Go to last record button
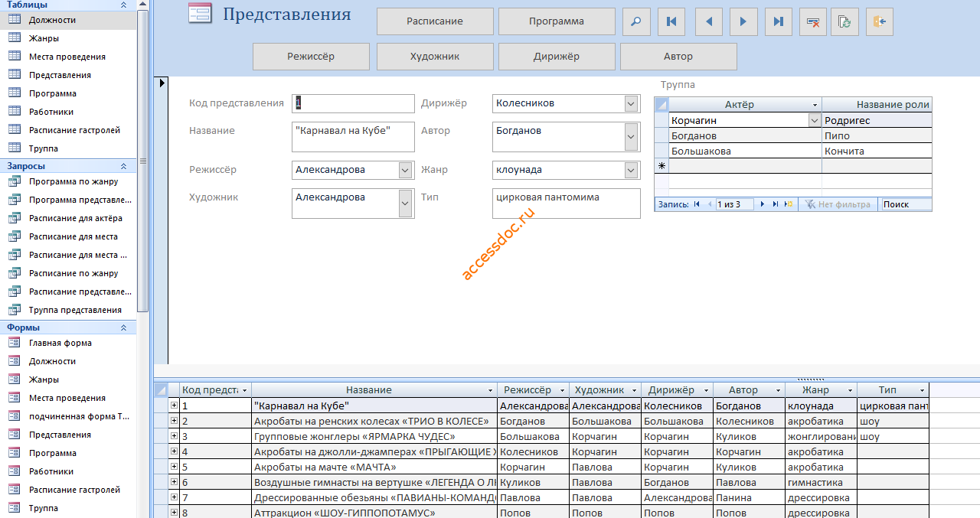 pos(779,21)
